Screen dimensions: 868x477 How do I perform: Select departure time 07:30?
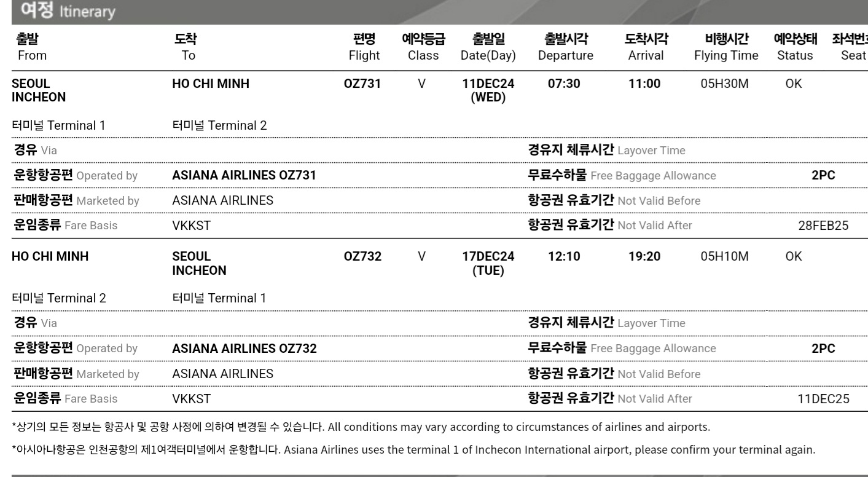click(563, 84)
